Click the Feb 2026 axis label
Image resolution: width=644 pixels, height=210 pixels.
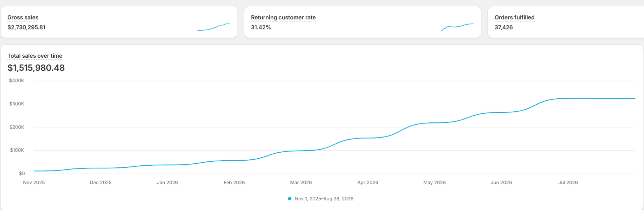click(x=234, y=182)
